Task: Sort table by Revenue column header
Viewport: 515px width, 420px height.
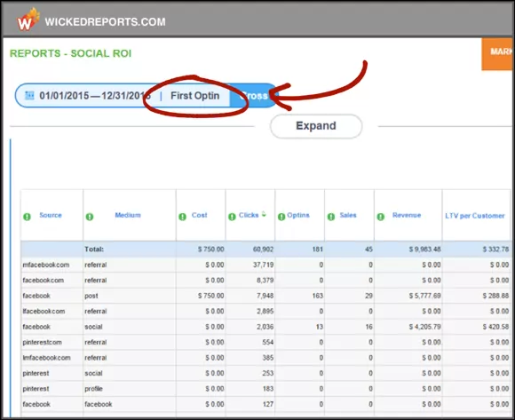Action: click(x=407, y=215)
